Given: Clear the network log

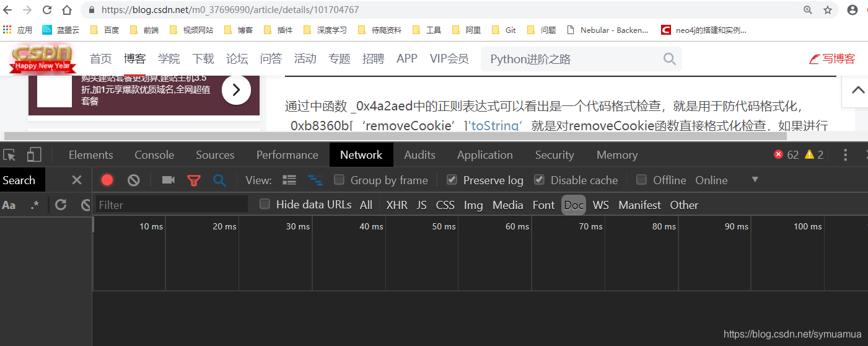Looking at the screenshot, I should pyautogui.click(x=133, y=180).
